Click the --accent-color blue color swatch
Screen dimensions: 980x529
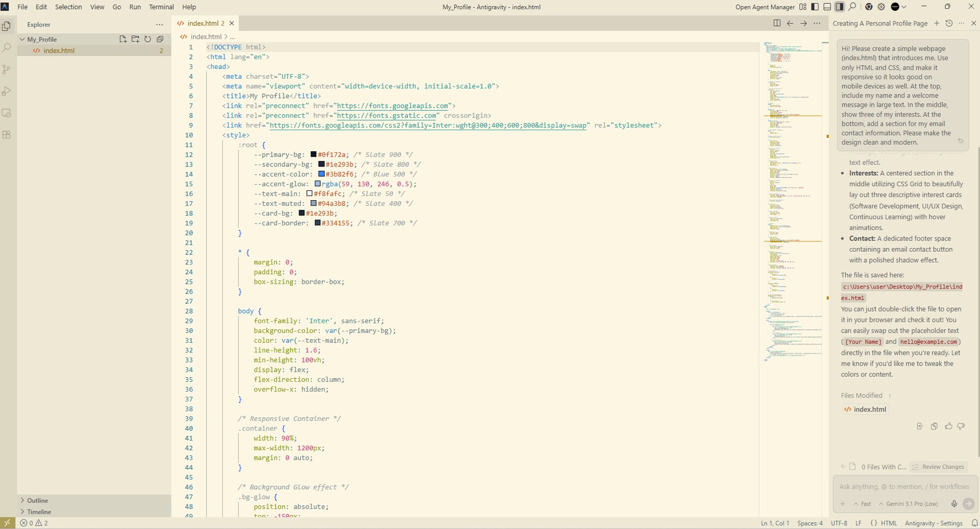click(x=322, y=175)
